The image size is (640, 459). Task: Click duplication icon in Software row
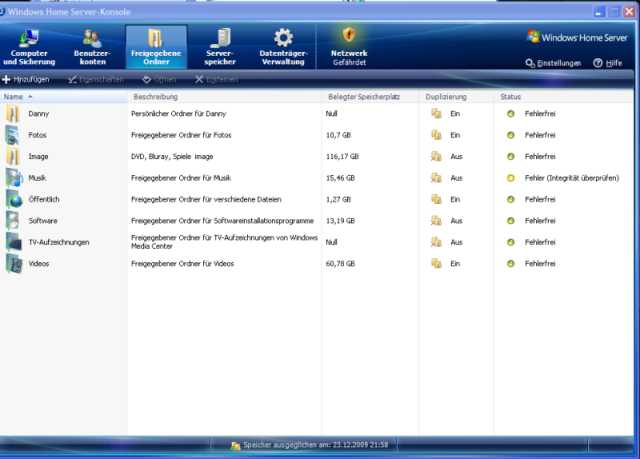(x=436, y=221)
